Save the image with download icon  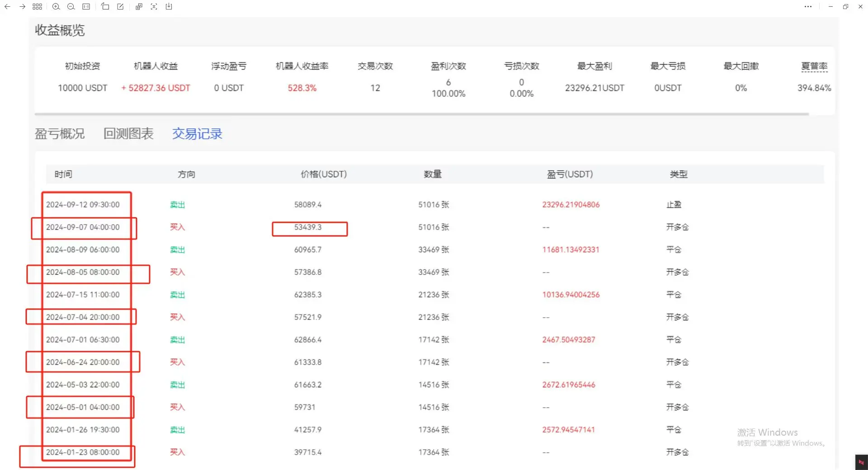pos(169,7)
